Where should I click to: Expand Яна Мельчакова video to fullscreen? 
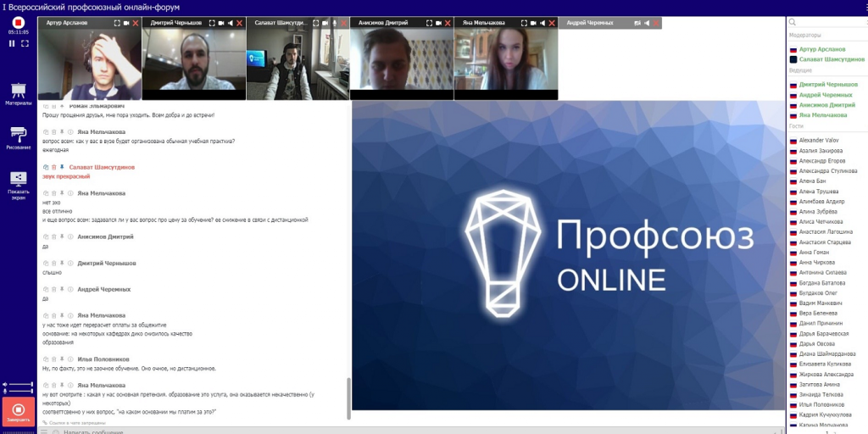(525, 23)
